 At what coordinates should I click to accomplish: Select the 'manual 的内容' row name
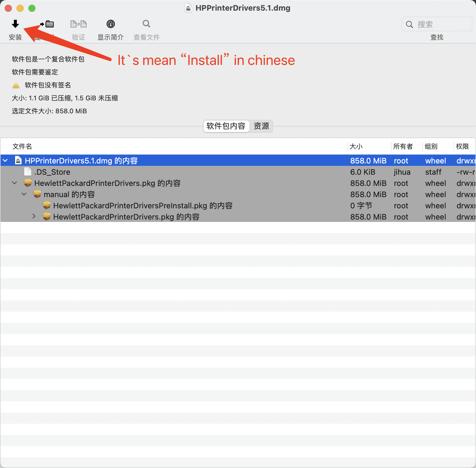pos(69,194)
